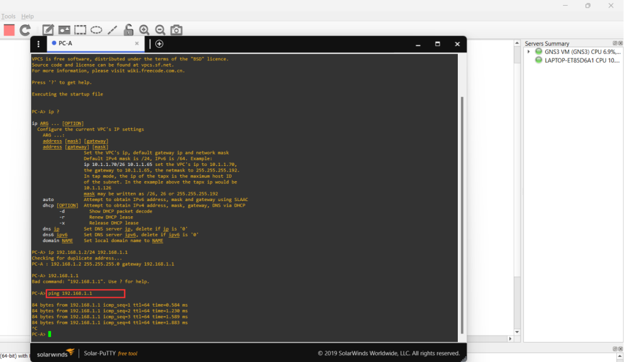Select the Draw rectangle tool

click(80, 30)
